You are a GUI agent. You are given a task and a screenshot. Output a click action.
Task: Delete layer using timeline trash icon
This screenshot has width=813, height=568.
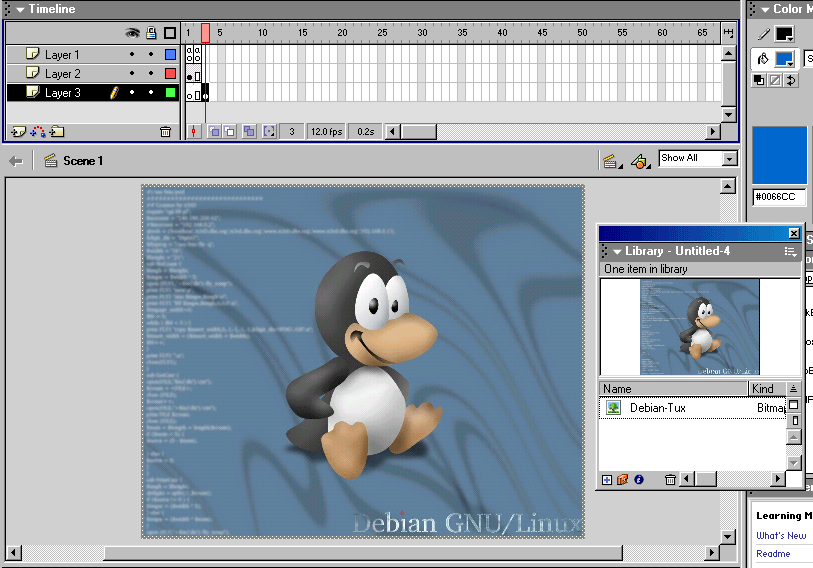click(x=166, y=131)
